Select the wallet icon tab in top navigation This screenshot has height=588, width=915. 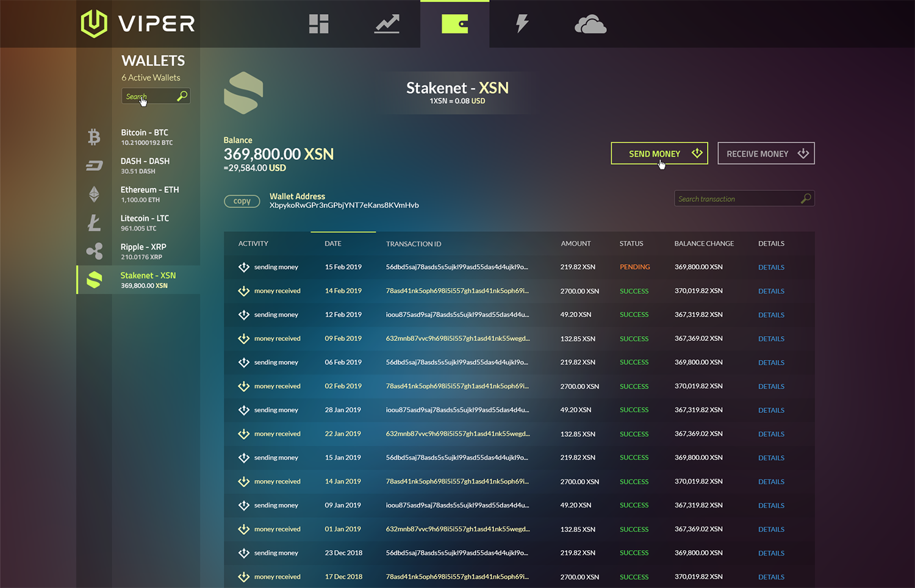click(x=455, y=24)
